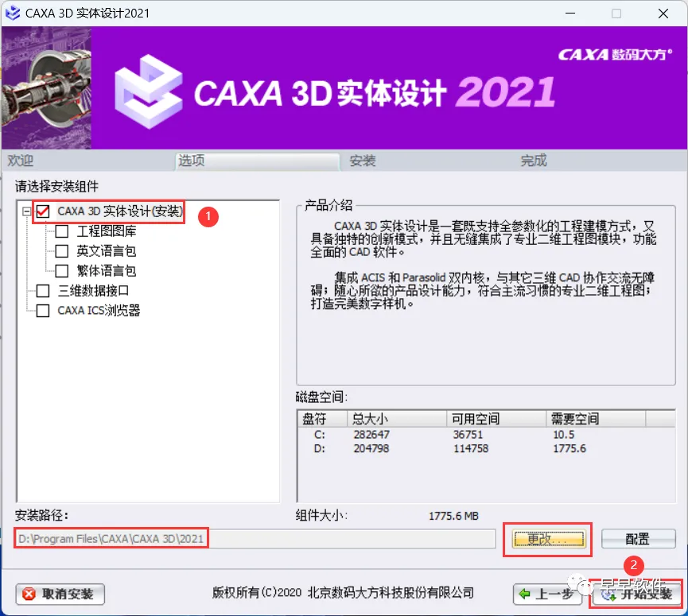Select the 英文语言包 tree label
Screen dimensions: 688x616
pyautogui.click(x=107, y=251)
